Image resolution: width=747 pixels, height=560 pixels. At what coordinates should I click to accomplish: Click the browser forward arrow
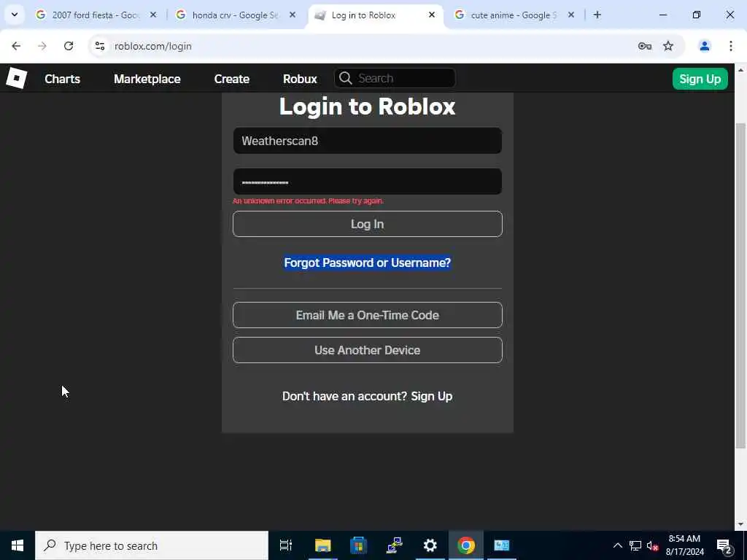pyautogui.click(x=42, y=46)
